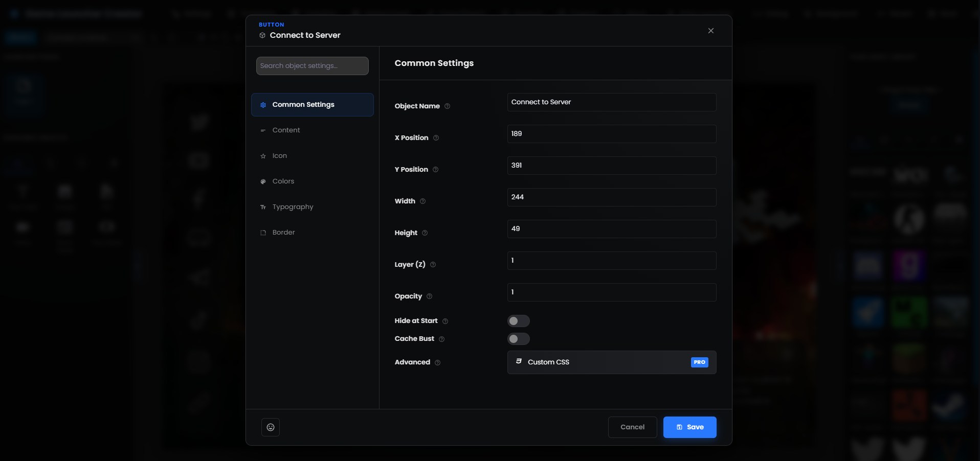This screenshot has height=461, width=980.
Task: Click the Search object settings field
Action: 312,66
